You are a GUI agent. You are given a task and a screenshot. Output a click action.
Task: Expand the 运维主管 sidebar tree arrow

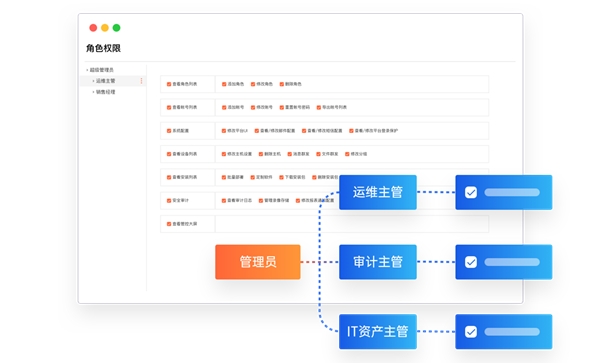[93, 81]
